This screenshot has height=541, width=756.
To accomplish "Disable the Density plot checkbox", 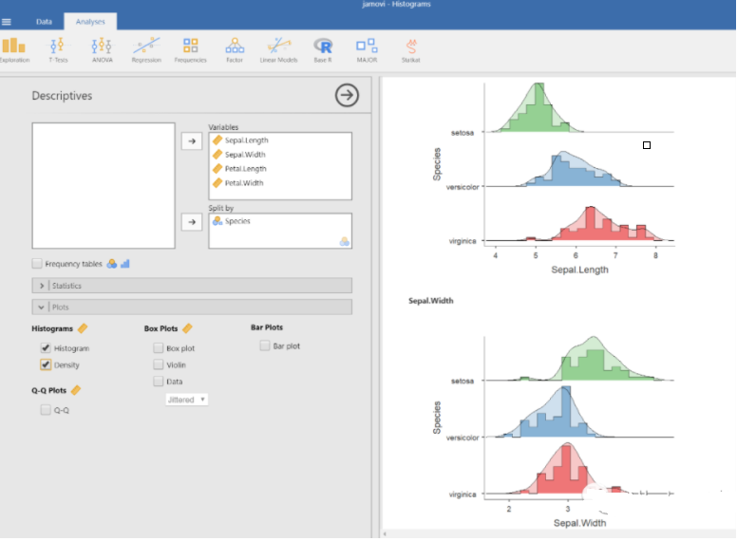I will pyautogui.click(x=46, y=364).
